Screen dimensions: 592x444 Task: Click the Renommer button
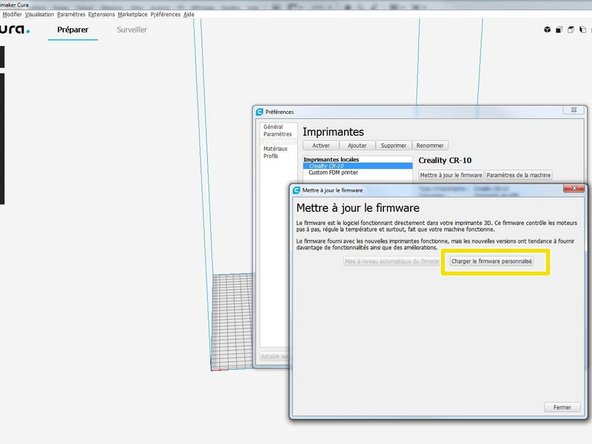point(430,145)
